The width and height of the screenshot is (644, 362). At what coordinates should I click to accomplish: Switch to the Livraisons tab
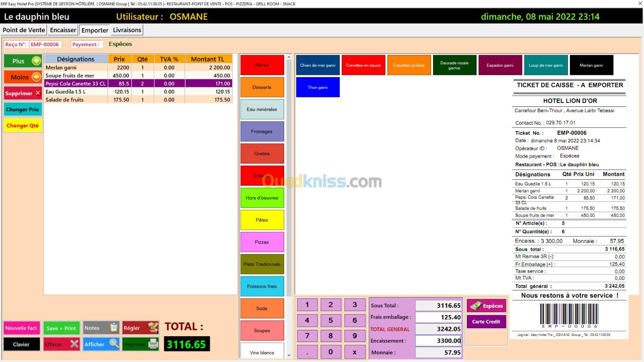[127, 30]
